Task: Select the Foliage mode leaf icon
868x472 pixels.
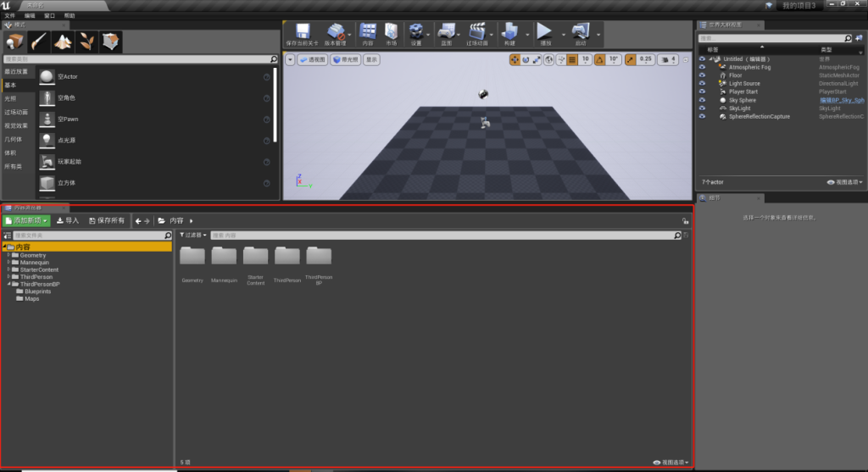Action: point(86,42)
